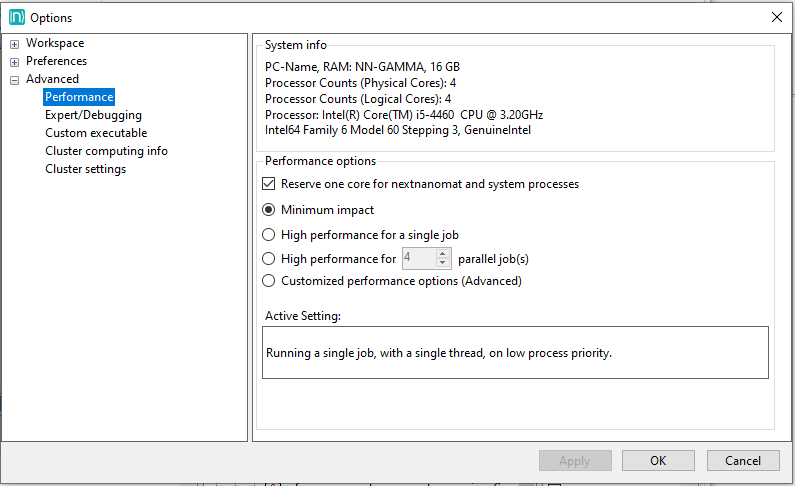Uncheck Reserve one core for nextnanomat checkbox
Image resolution: width=795 pixels, height=486 pixels.
pos(268,184)
